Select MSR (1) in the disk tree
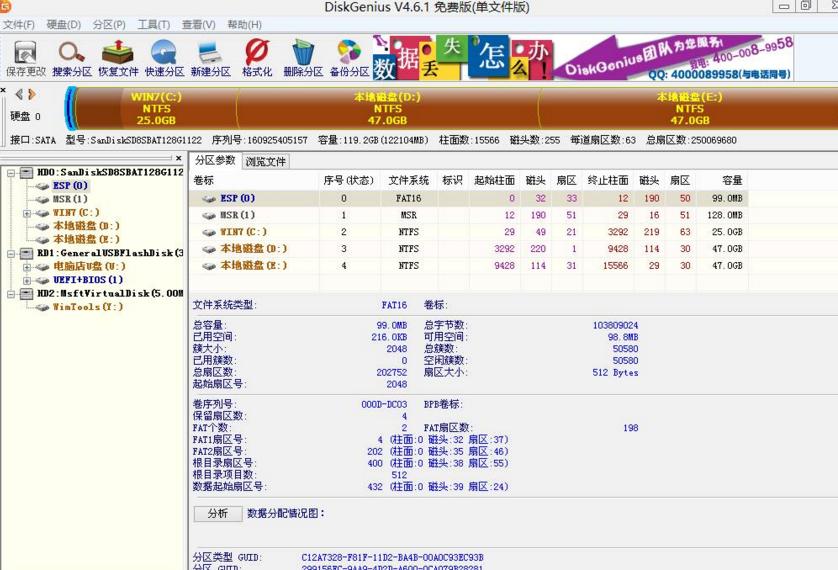 click(x=70, y=199)
